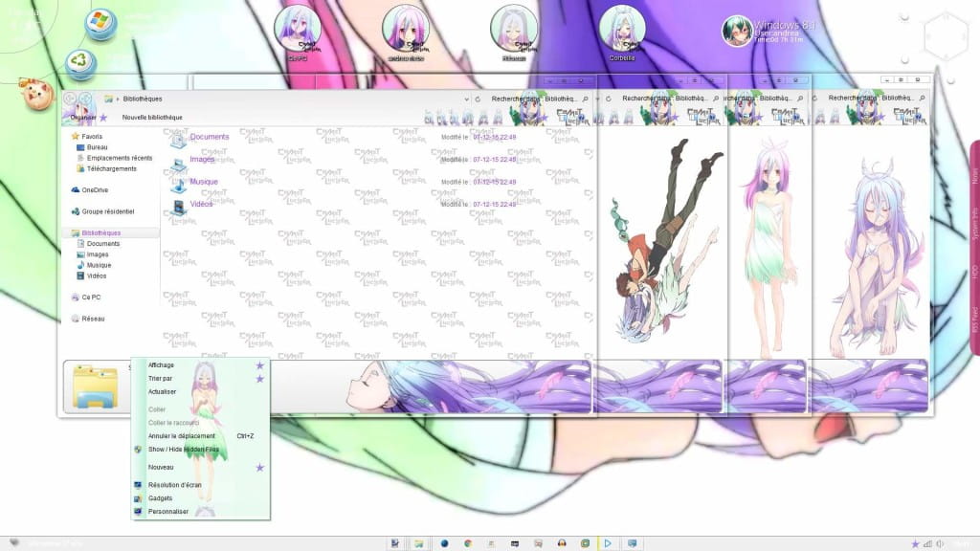980x551 pixels.
Task: Open File Explorer from the taskbar
Action: point(417,541)
